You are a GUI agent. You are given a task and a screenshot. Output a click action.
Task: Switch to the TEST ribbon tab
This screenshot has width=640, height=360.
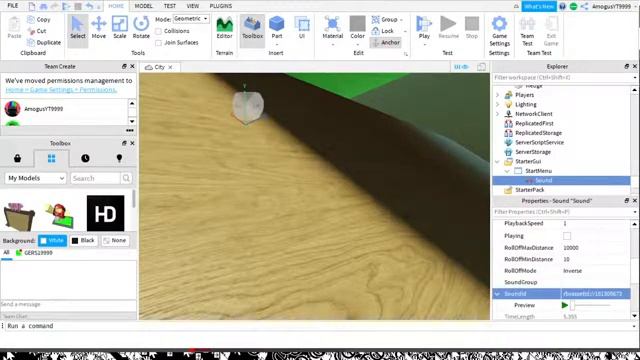pos(170,6)
